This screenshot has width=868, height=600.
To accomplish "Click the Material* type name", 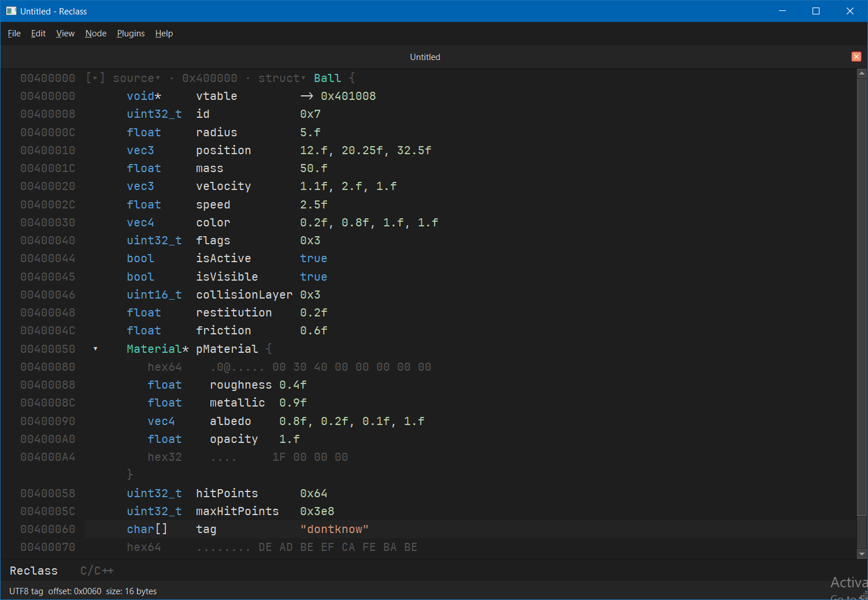I will pyautogui.click(x=158, y=349).
